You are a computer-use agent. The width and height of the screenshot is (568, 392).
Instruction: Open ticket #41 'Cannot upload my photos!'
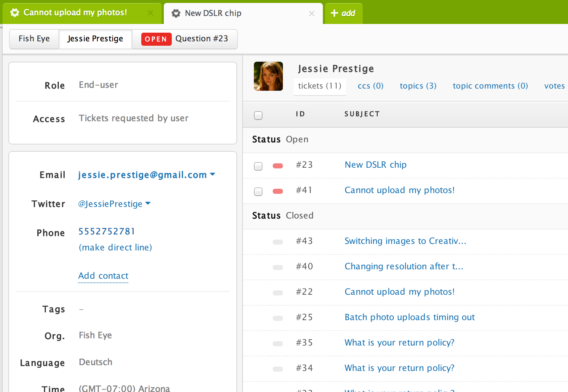(x=399, y=190)
